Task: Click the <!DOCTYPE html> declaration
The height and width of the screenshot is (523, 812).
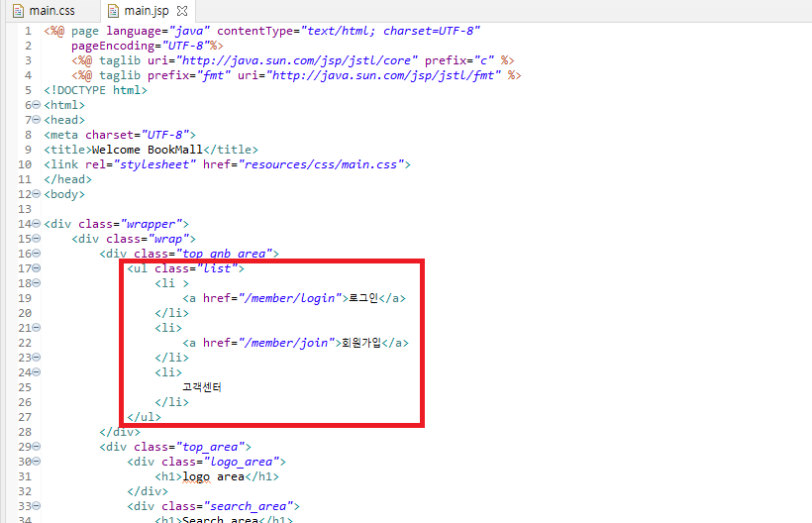Action: coord(95,90)
